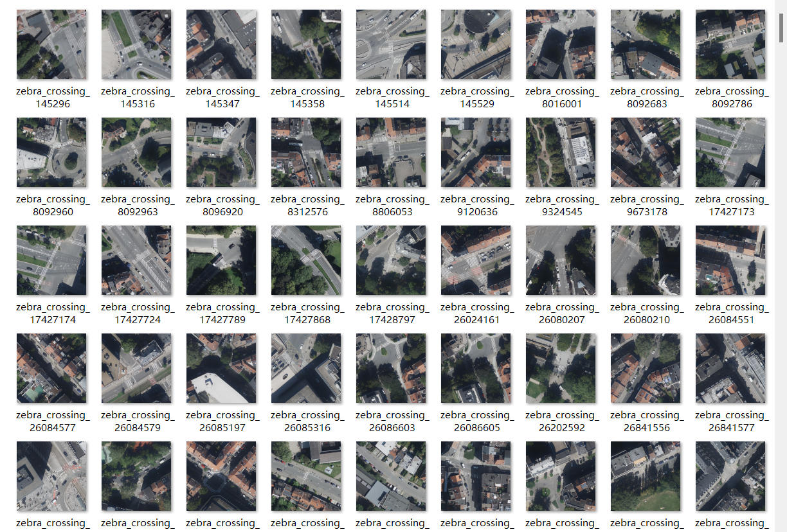Click the vertical scrollbar thumb
The height and width of the screenshot is (532, 787).
pyautogui.click(x=782, y=26)
